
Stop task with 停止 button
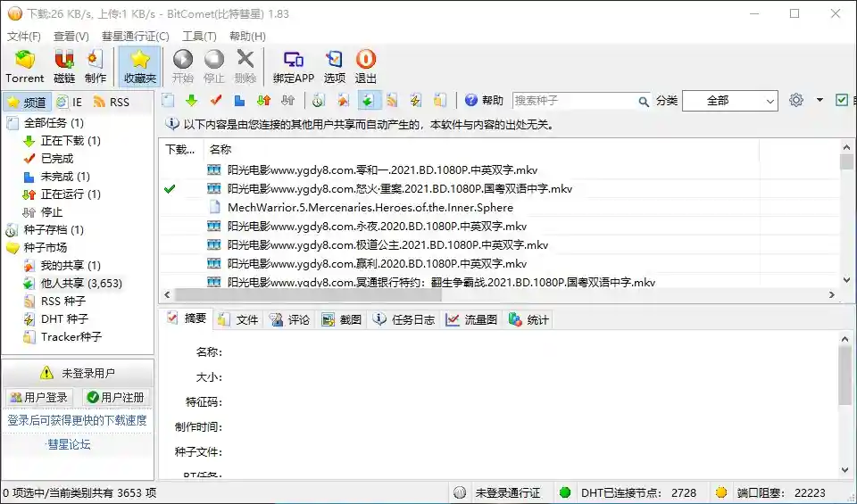click(x=213, y=67)
